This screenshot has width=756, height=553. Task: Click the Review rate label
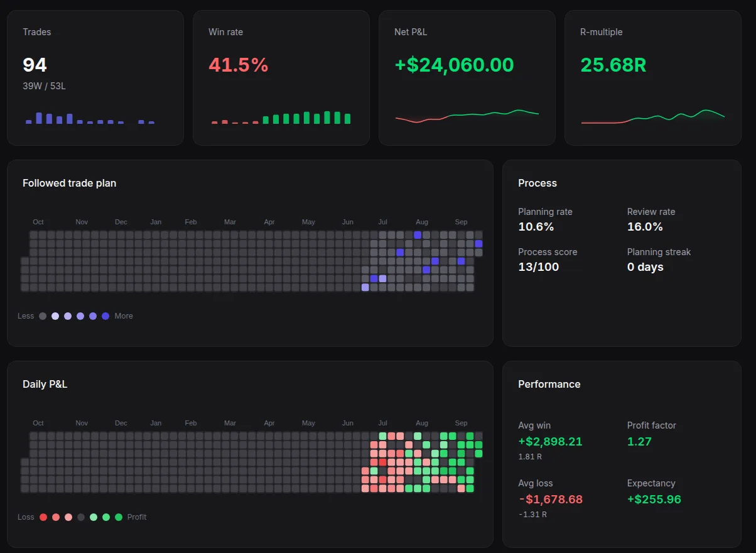(651, 212)
